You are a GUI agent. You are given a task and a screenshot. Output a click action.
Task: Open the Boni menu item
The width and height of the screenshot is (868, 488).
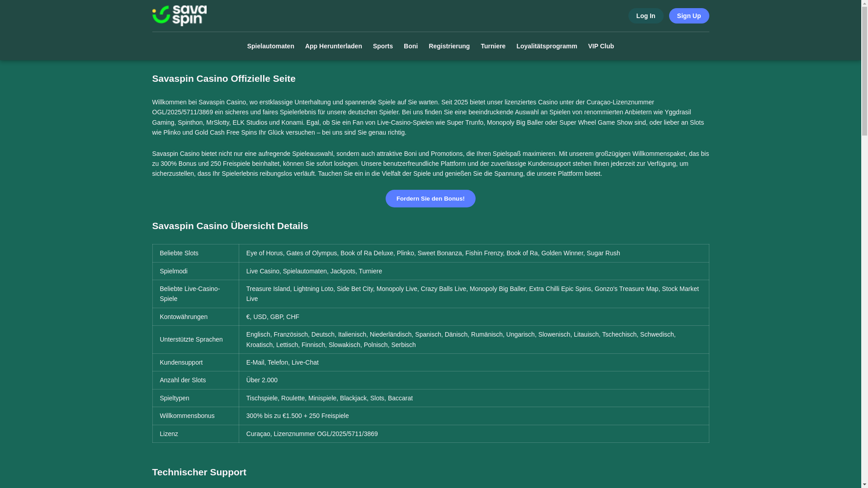pos(410,46)
